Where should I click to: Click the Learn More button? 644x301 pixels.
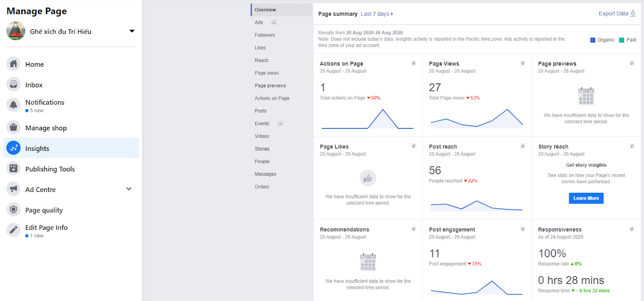point(586,198)
